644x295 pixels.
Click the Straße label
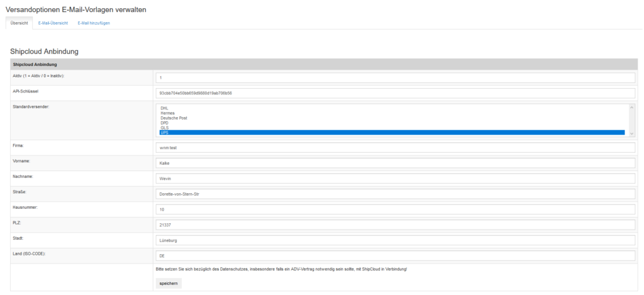coord(19,191)
